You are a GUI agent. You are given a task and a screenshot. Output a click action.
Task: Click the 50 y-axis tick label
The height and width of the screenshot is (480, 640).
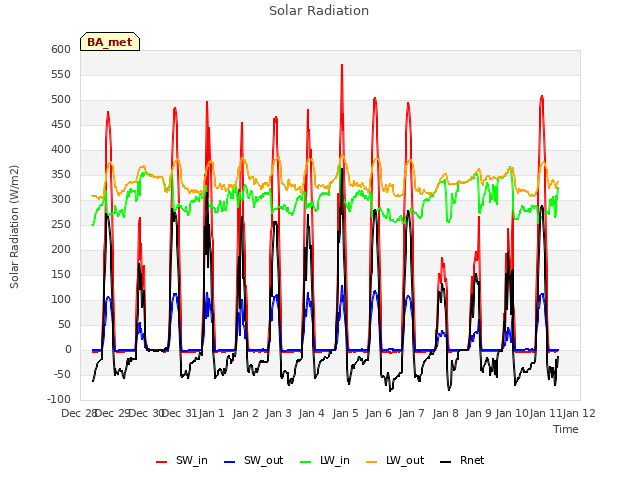pos(64,324)
